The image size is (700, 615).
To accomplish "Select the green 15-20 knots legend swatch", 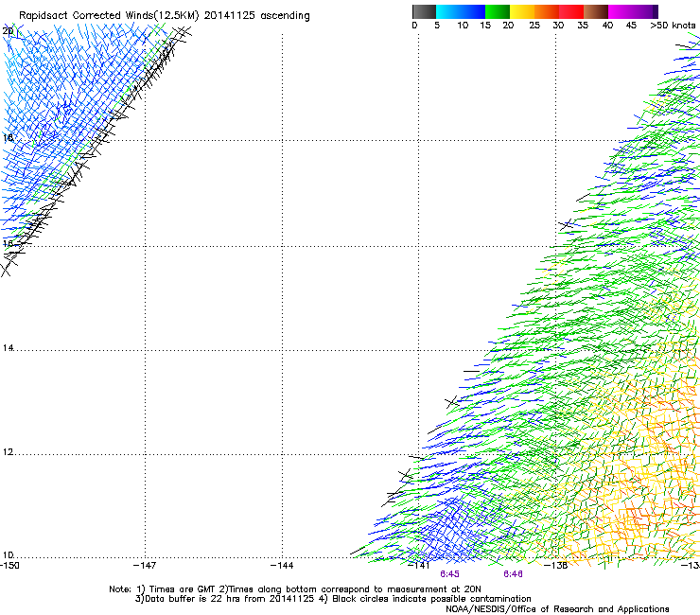I will [498, 11].
